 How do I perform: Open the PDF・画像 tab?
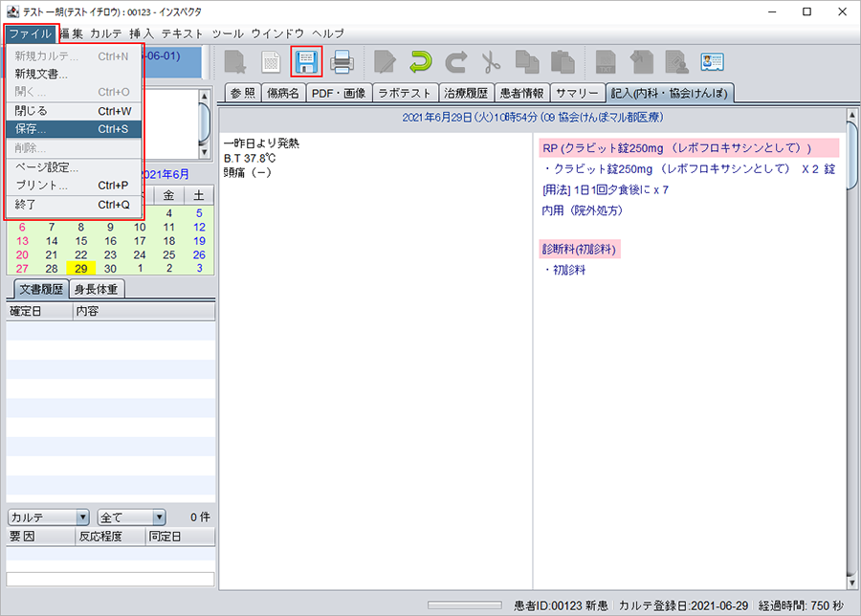(338, 93)
